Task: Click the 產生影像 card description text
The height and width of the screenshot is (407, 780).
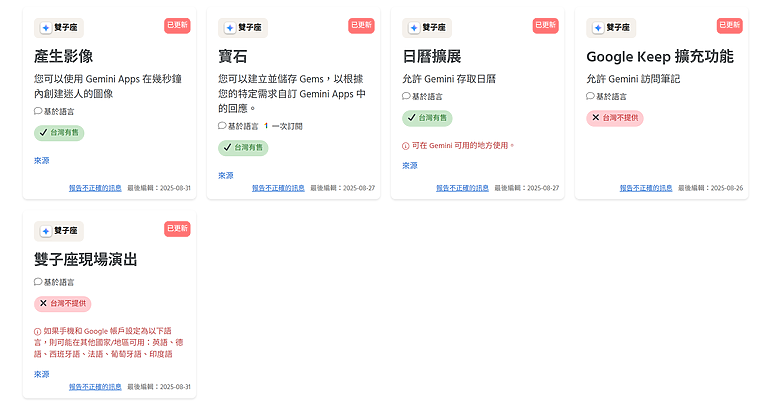Action: click(x=108, y=86)
